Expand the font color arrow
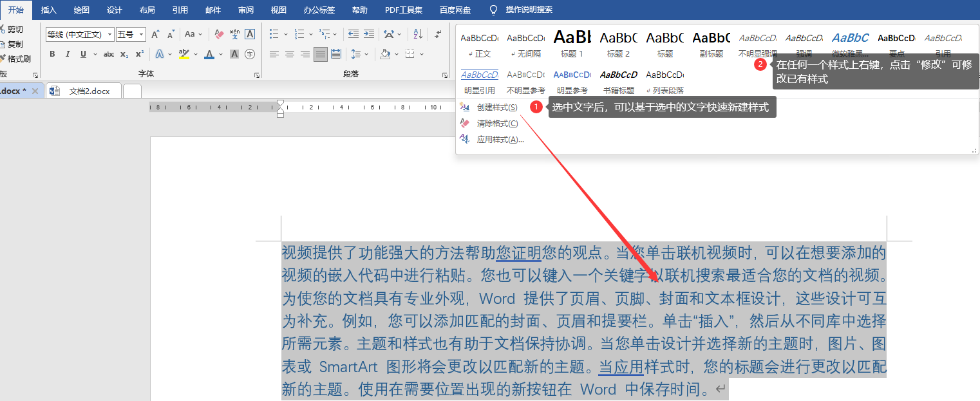The image size is (980, 401). [x=221, y=54]
